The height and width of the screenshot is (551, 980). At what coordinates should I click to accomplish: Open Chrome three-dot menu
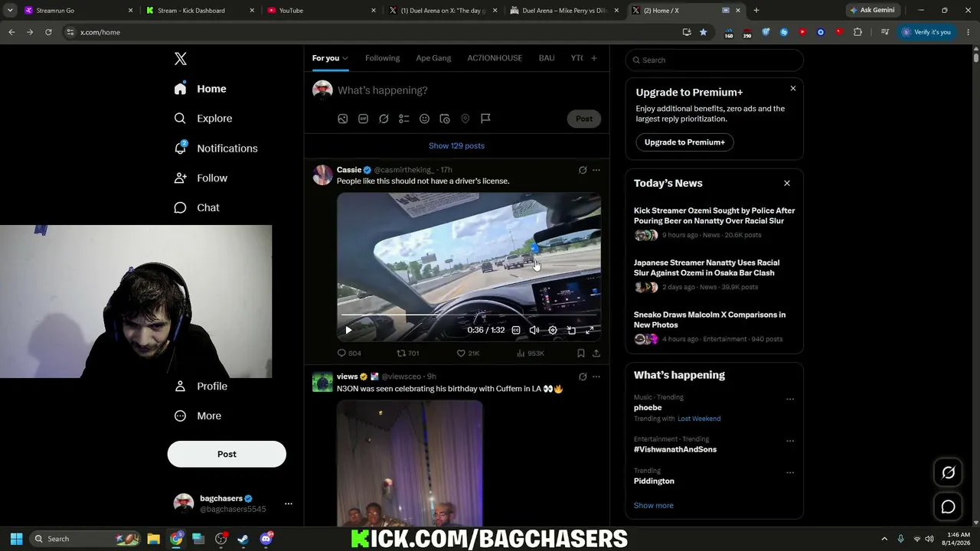(x=968, y=32)
